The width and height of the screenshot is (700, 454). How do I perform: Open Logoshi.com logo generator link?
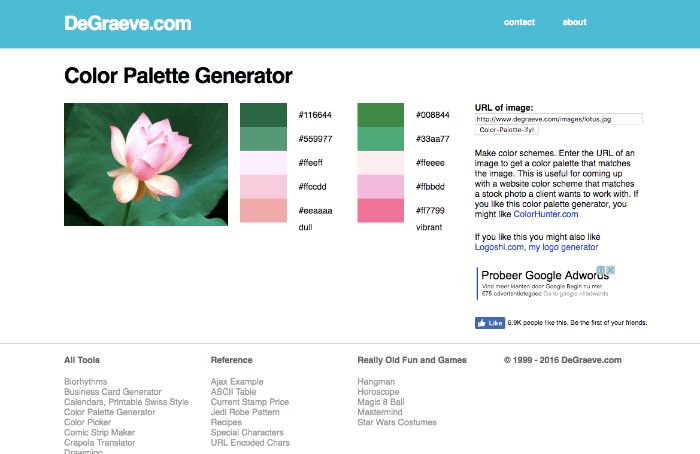tap(536, 247)
